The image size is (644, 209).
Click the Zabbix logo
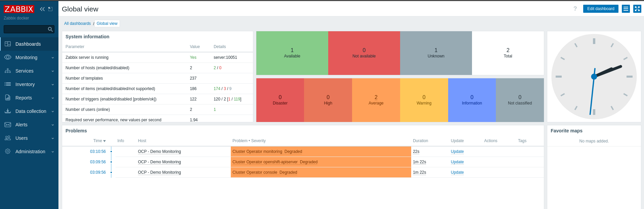click(x=19, y=9)
